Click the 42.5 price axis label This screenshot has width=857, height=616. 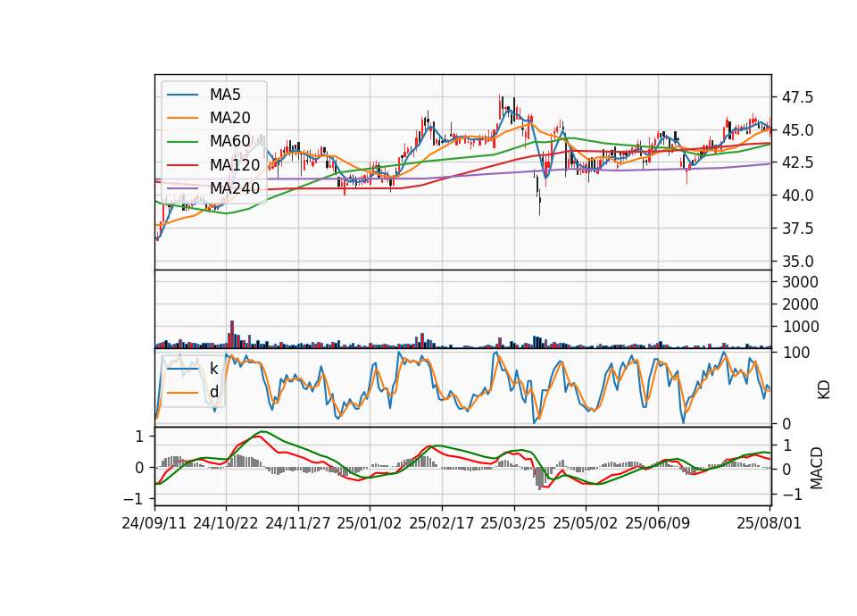tap(797, 162)
